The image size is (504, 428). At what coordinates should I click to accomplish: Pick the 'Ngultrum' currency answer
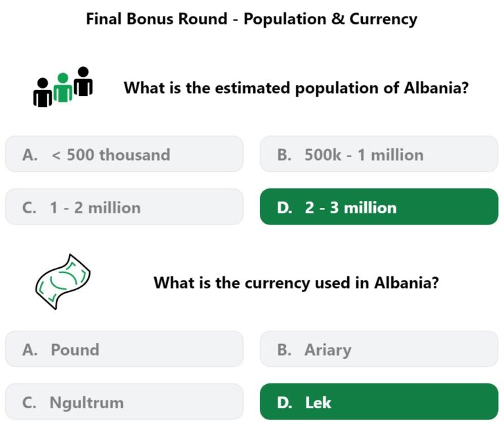click(x=125, y=402)
